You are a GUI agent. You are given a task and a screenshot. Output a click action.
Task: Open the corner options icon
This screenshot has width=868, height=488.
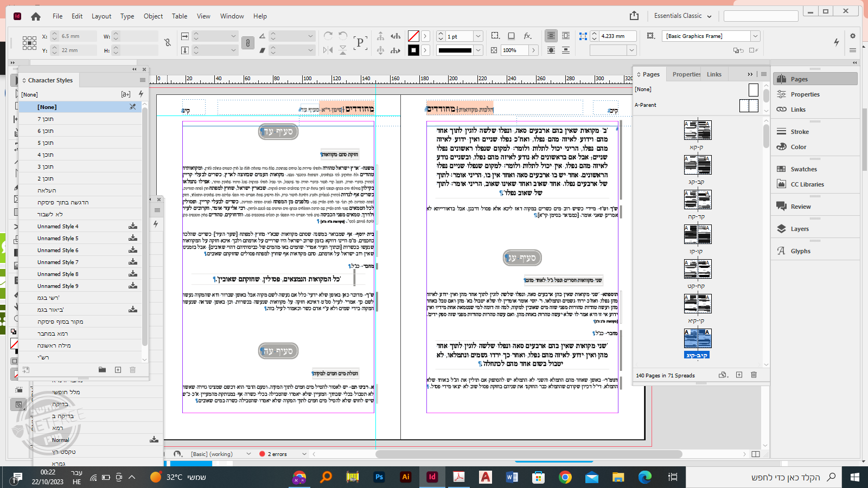coord(495,36)
